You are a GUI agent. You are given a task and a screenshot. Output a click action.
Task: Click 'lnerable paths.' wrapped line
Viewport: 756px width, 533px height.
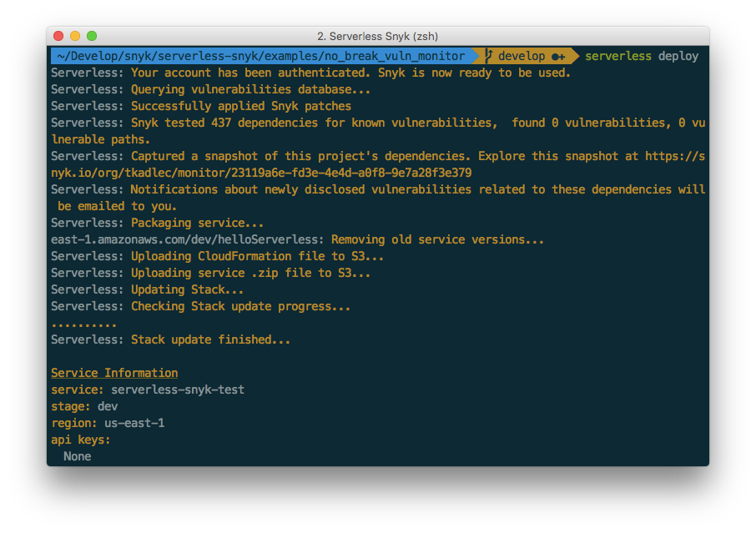click(100, 139)
